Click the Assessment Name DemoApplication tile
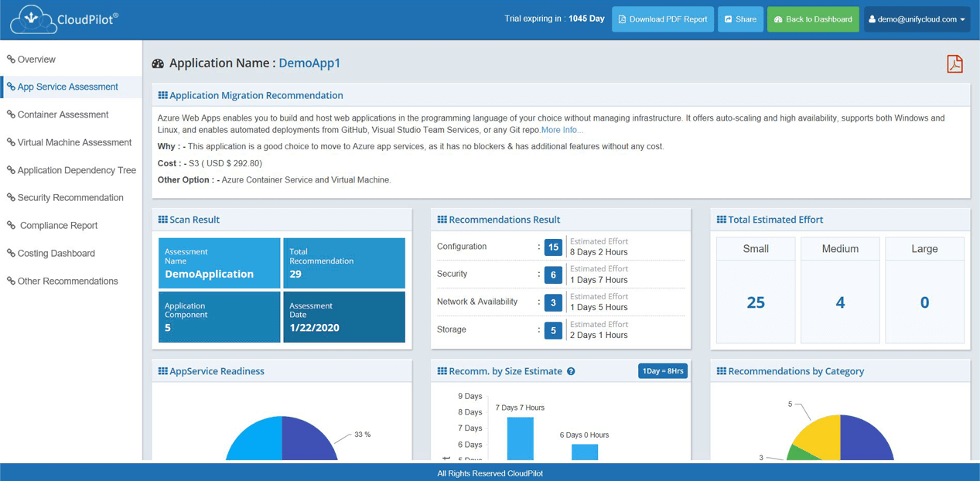The width and height of the screenshot is (980, 481). click(220, 263)
